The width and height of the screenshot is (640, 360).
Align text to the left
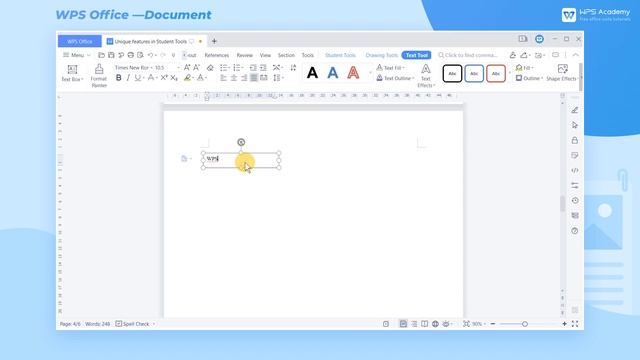[223, 78]
